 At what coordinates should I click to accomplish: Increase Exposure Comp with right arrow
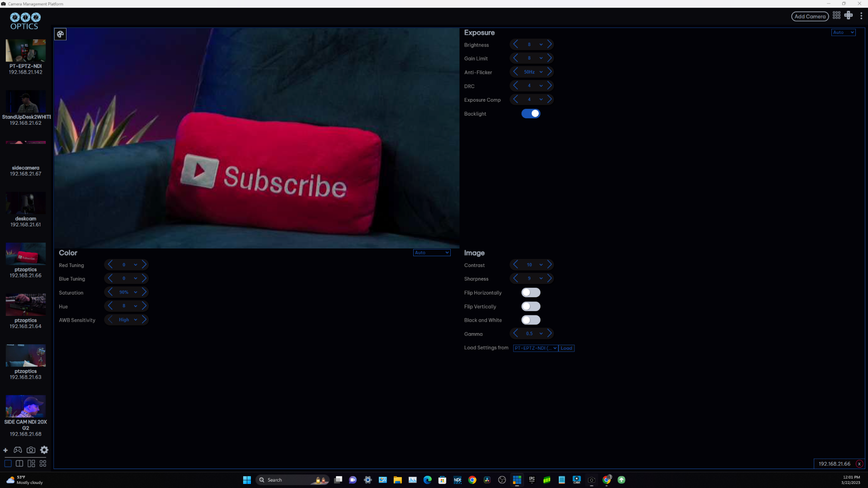pos(549,99)
